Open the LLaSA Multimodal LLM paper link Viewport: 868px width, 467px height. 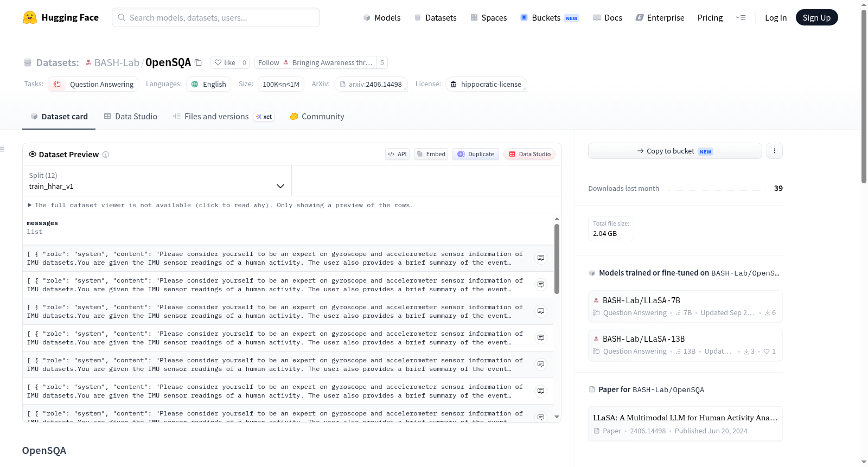685,424
